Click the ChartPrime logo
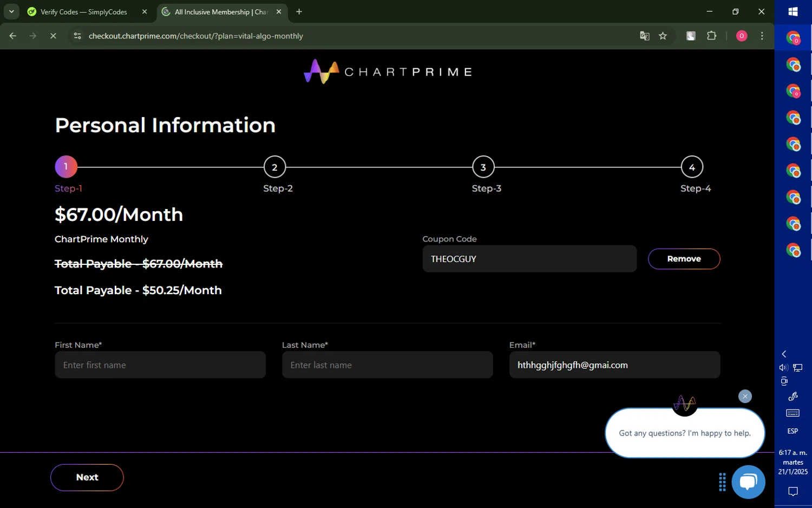 coord(388,71)
